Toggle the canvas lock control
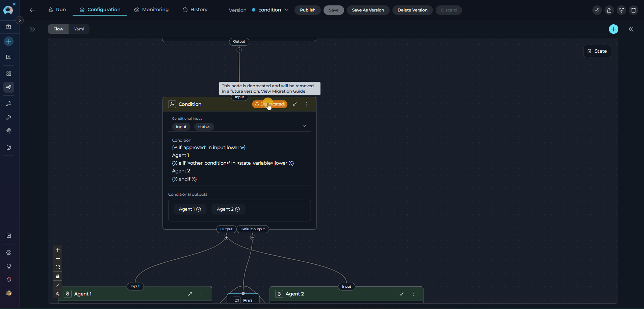This screenshot has width=644, height=309. (58, 276)
